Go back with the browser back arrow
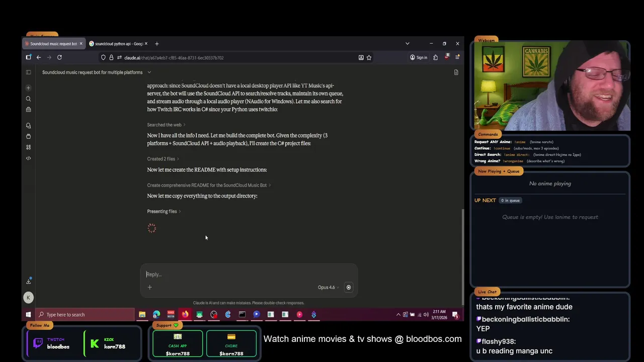This screenshot has height=362, width=644. (x=39, y=57)
